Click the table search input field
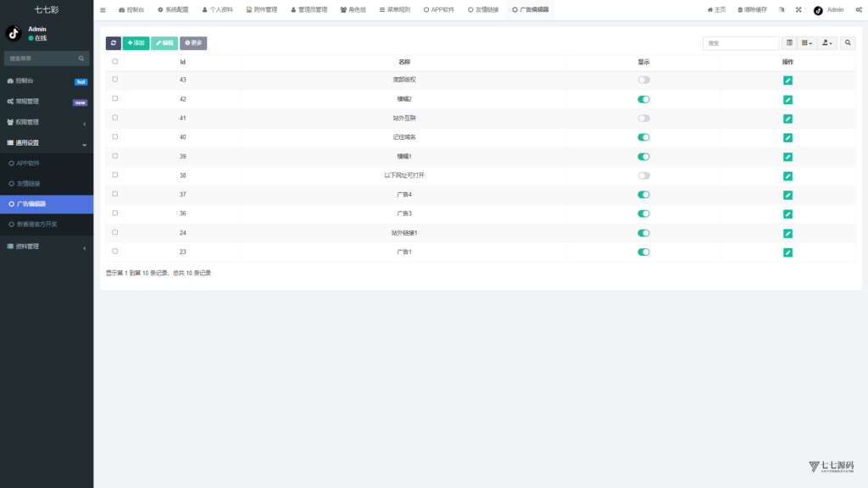Screen dimensions: 868x488 tap(740, 42)
